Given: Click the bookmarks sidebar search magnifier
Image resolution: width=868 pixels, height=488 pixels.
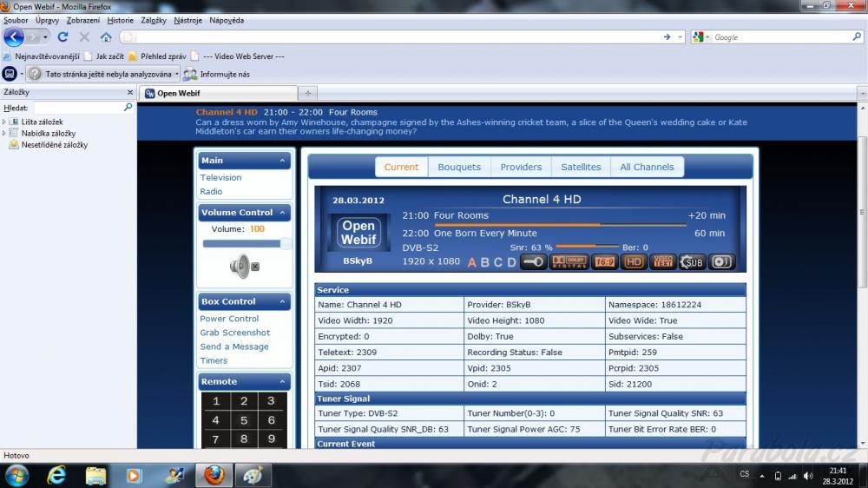Looking at the screenshot, I should (128, 107).
